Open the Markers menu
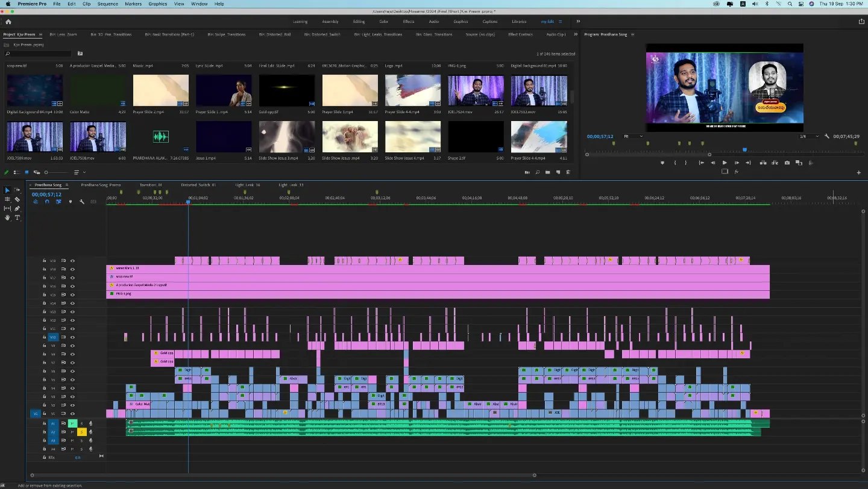Image resolution: width=868 pixels, height=489 pixels. pyautogui.click(x=133, y=4)
